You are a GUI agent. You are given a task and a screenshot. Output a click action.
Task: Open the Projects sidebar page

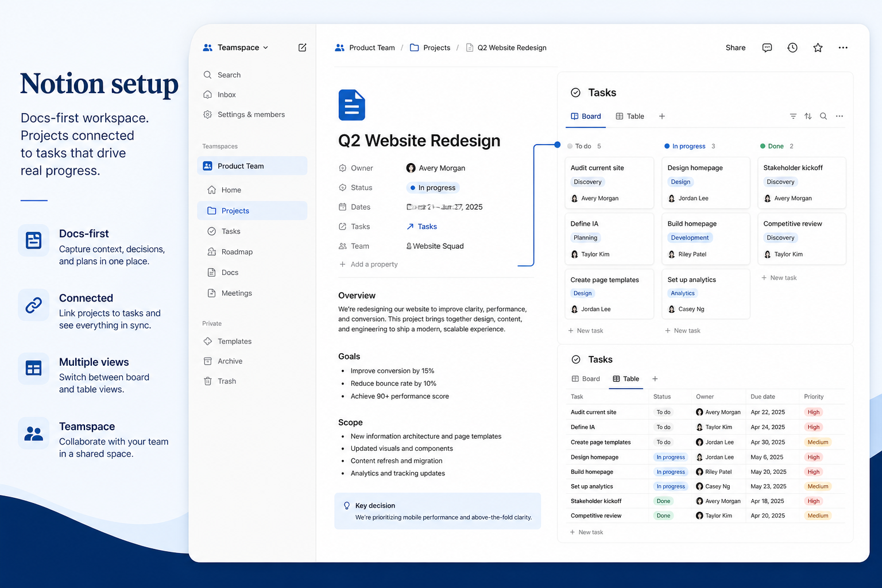point(252,211)
